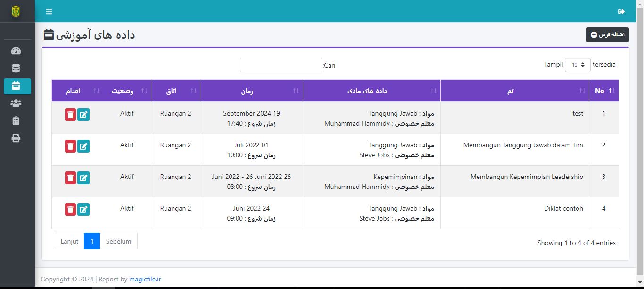
Task: Sort table by the اتاق column
Action: (175, 91)
